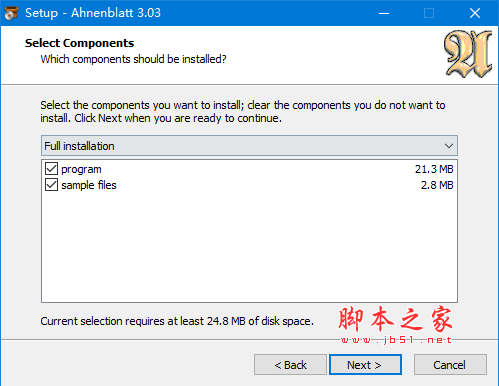Click the 2.8 MB size entry
This screenshot has width=499, height=386.
pyautogui.click(x=437, y=185)
